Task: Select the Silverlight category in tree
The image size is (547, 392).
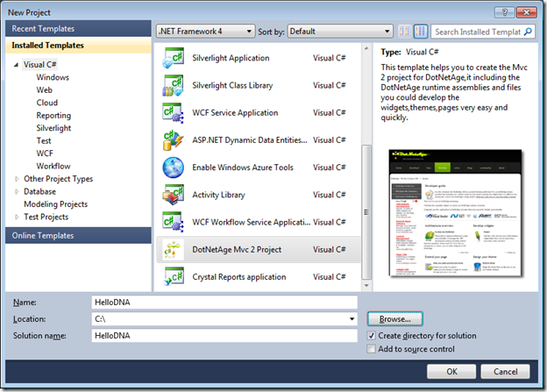Action: click(53, 128)
